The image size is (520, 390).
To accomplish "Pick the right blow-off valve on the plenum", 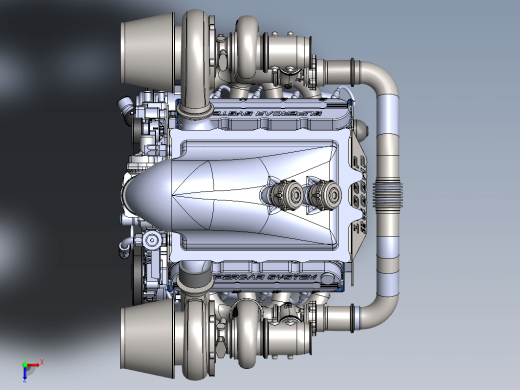I will click(325, 194).
